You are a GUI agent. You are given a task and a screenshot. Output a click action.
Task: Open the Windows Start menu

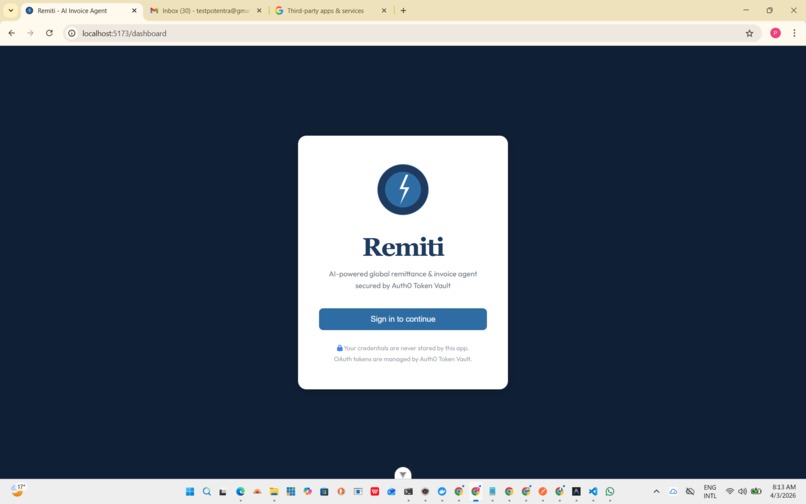click(190, 492)
